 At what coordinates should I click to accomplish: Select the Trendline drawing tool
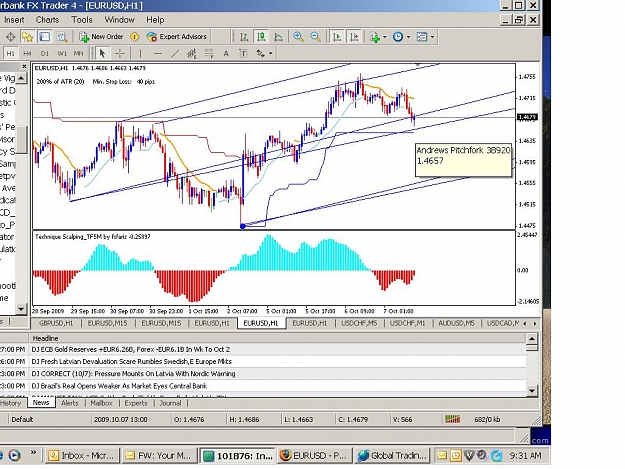pos(175,53)
